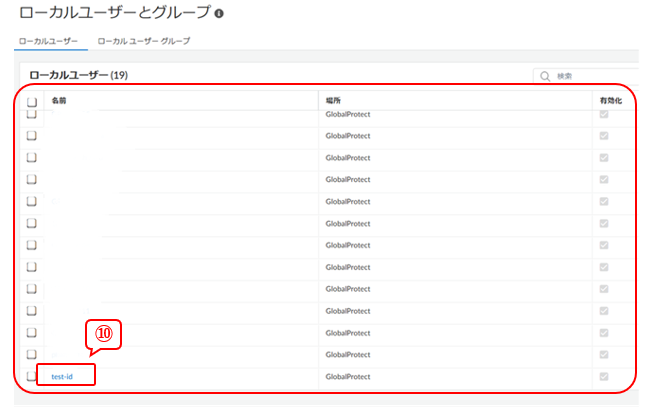
Task: Click the magnifier icon in the search box
Action: 545,75
